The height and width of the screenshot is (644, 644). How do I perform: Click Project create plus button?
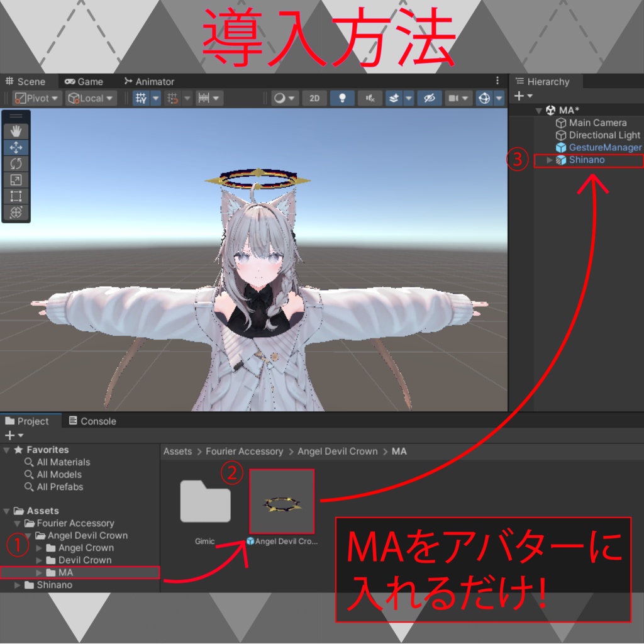tap(14, 435)
